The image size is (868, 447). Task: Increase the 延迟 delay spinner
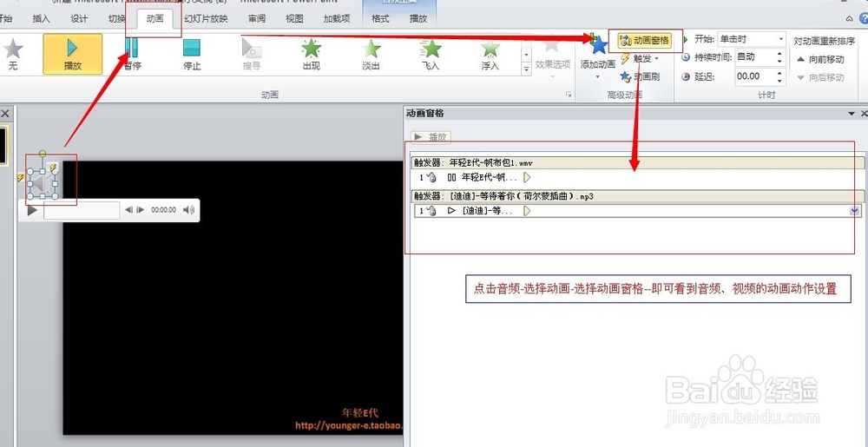pyautogui.click(x=779, y=73)
